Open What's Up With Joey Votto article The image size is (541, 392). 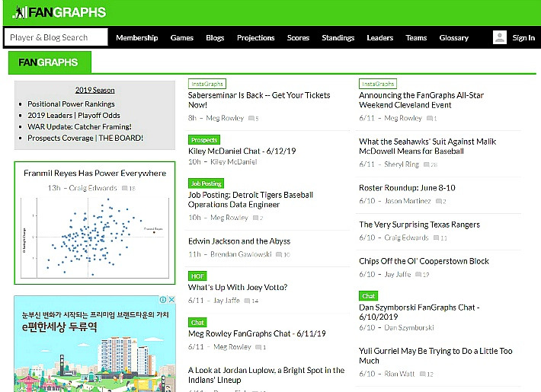[238, 287]
